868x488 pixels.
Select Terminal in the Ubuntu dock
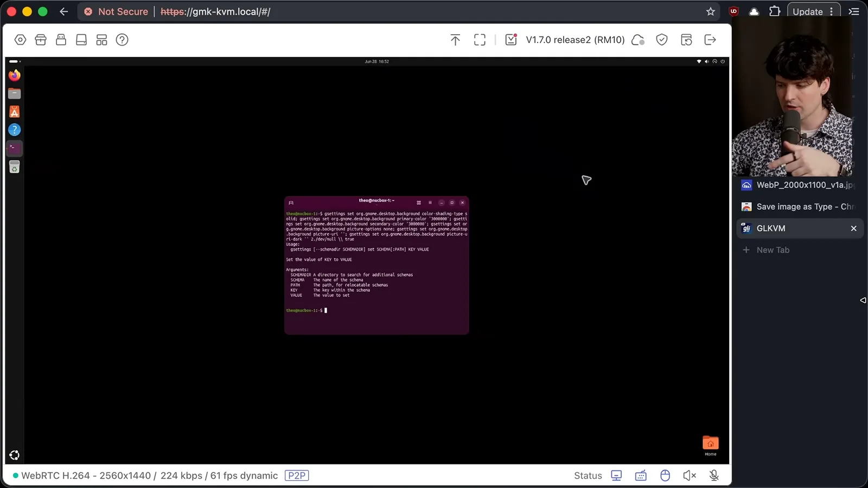click(15, 148)
